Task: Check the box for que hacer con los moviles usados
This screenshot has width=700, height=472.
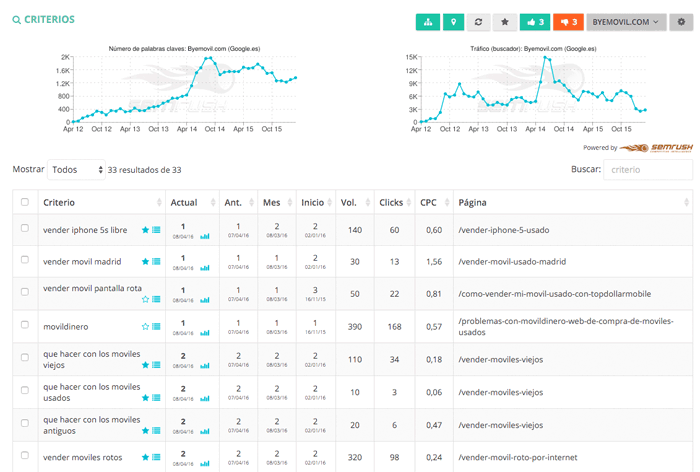Action: [x=25, y=390]
